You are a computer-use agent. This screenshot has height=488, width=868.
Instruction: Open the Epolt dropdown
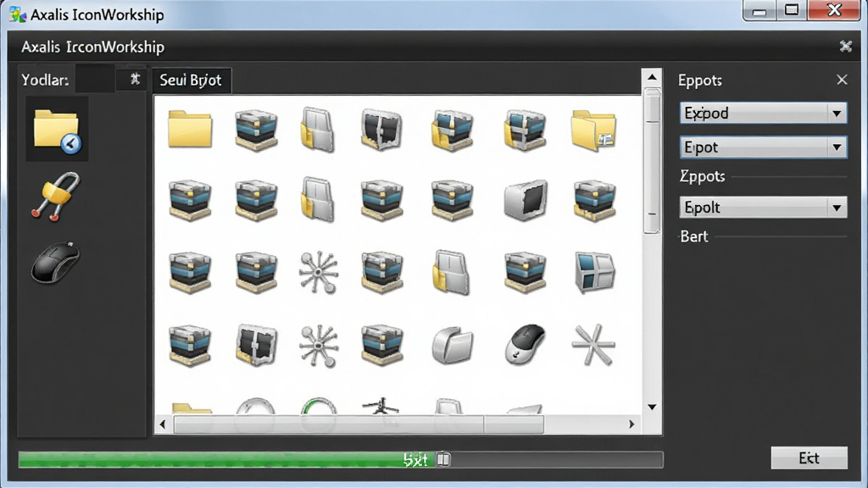[x=764, y=208]
